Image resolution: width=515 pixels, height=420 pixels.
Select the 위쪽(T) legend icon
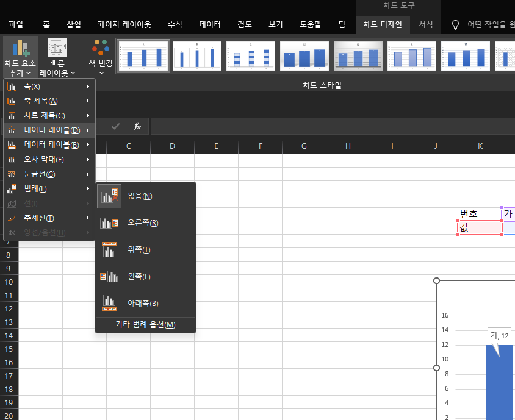[x=109, y=250]
